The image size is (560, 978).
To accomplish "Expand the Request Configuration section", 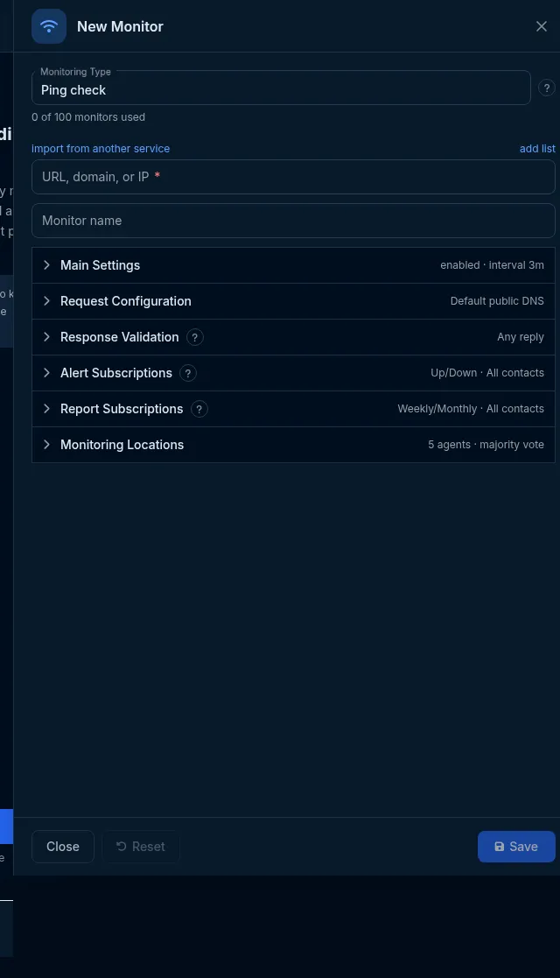I will (x=293, y=301).
